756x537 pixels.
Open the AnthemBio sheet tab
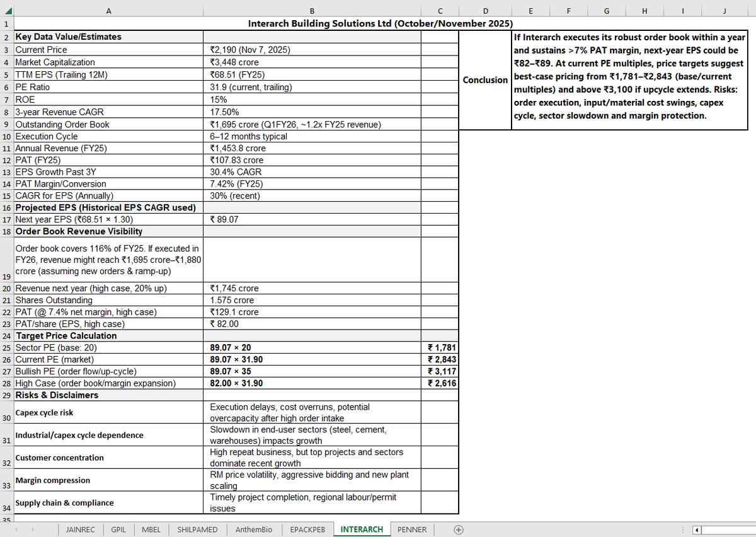[x=254, y=529]
